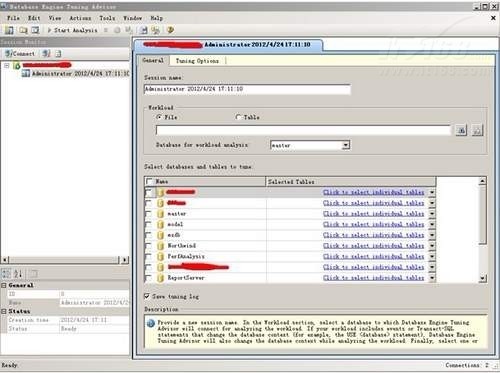Viewport: 500px width, 373px height.
Task: Click the Session name input field
Action: pyautogui.click(x=247, y=89)
